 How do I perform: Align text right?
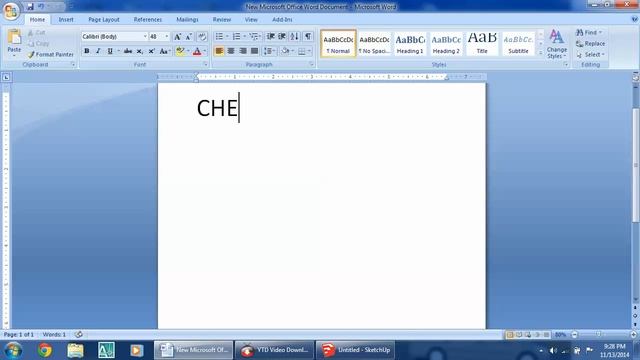(243, 51)
